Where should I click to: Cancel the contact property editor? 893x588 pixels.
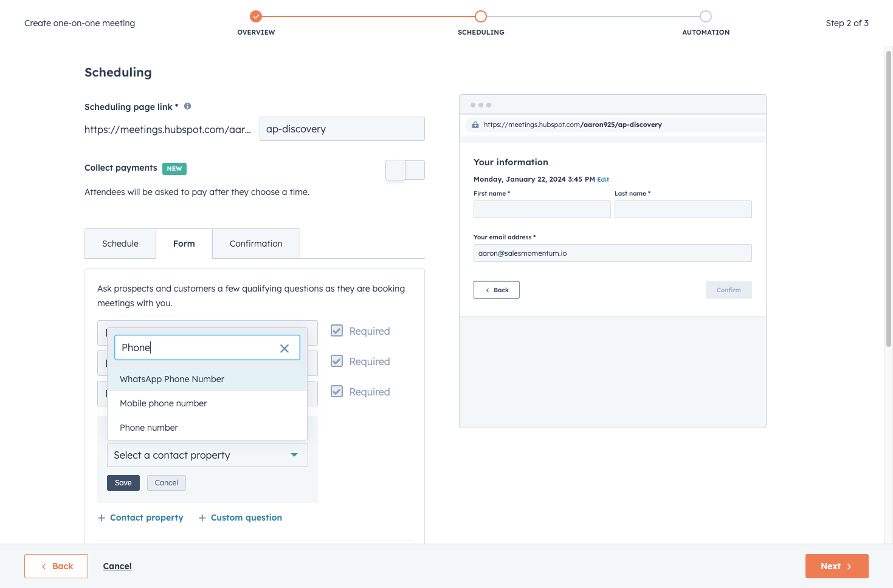pos(167,483)
